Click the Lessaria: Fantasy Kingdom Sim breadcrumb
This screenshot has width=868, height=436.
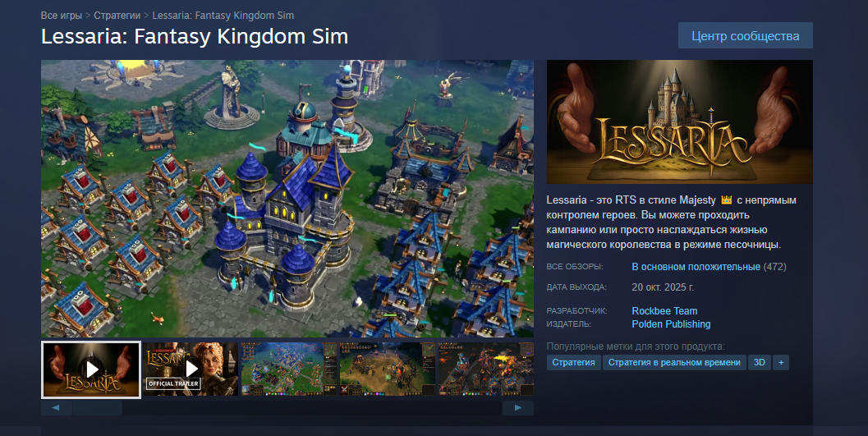[223, 16]
